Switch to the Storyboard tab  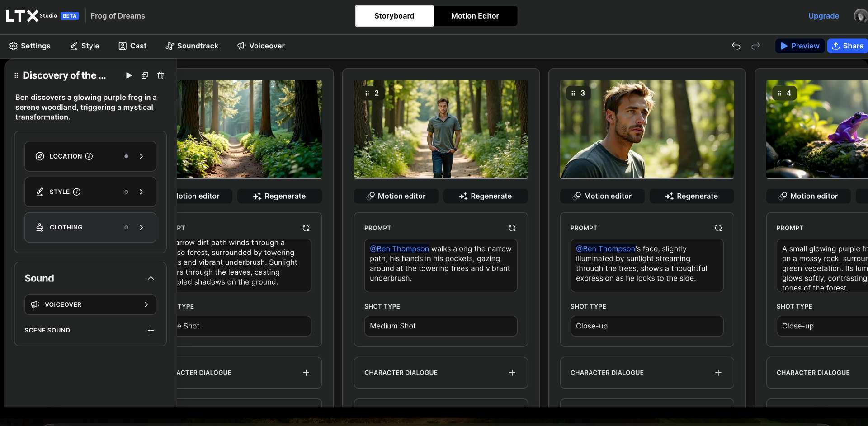tap(394, 16)
